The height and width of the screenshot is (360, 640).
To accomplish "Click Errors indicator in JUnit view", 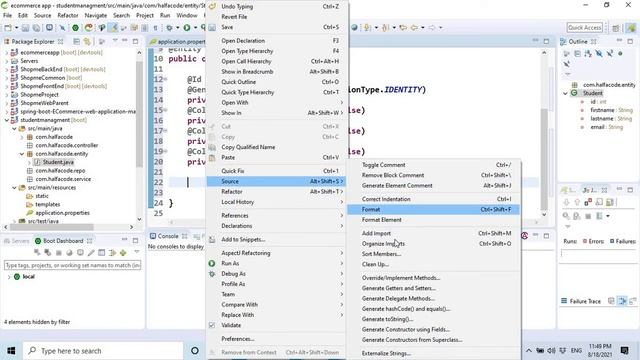I will 593,241.
